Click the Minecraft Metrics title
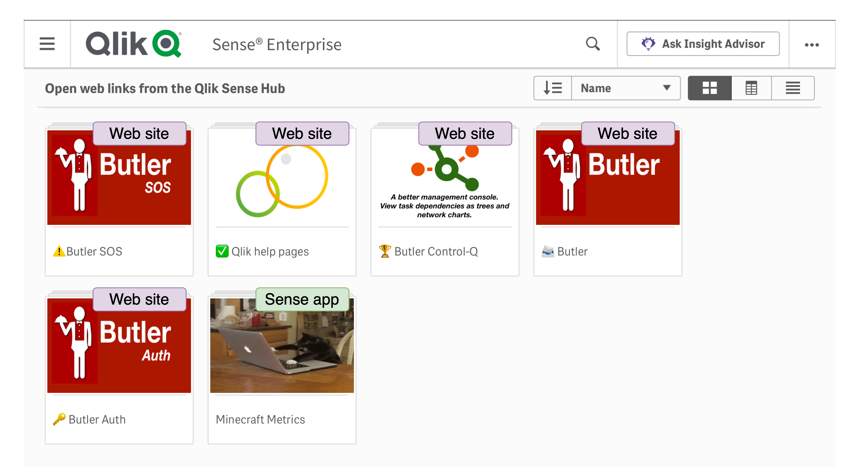 (x=260, y=420)
